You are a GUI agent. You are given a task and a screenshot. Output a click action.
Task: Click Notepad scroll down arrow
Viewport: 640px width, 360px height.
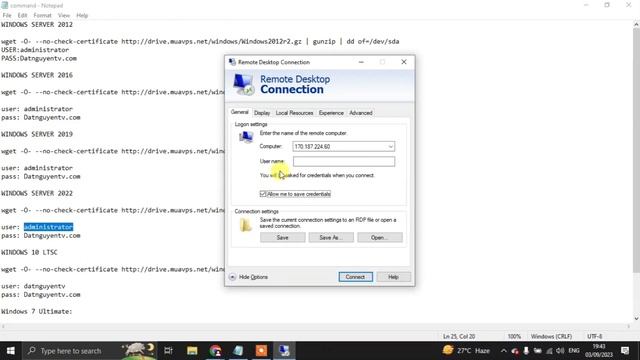click(636, 318)
